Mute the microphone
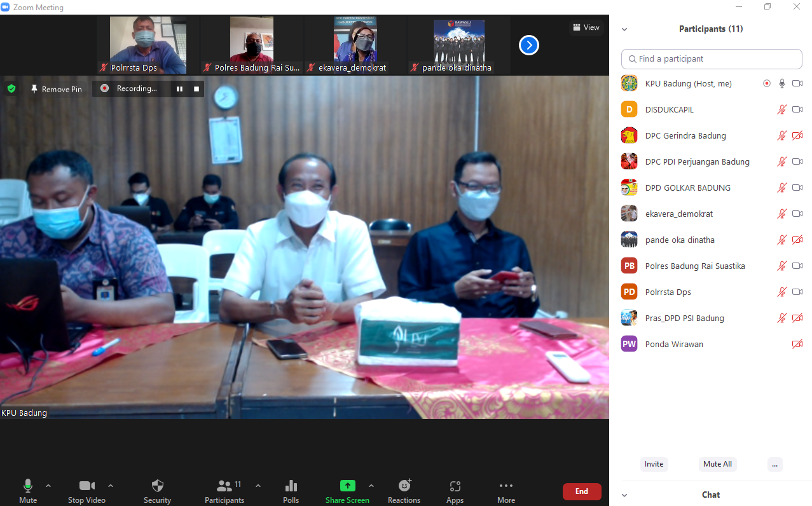Image resolution: width=812 pixels, height=506 pixels. pyautogui.click(x=27, y=486)
